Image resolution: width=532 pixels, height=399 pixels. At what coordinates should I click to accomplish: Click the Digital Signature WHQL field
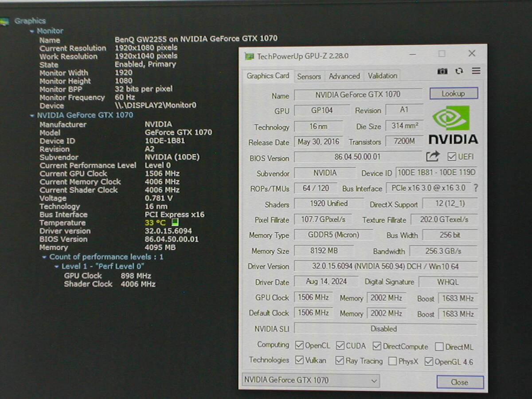point(448,282)
